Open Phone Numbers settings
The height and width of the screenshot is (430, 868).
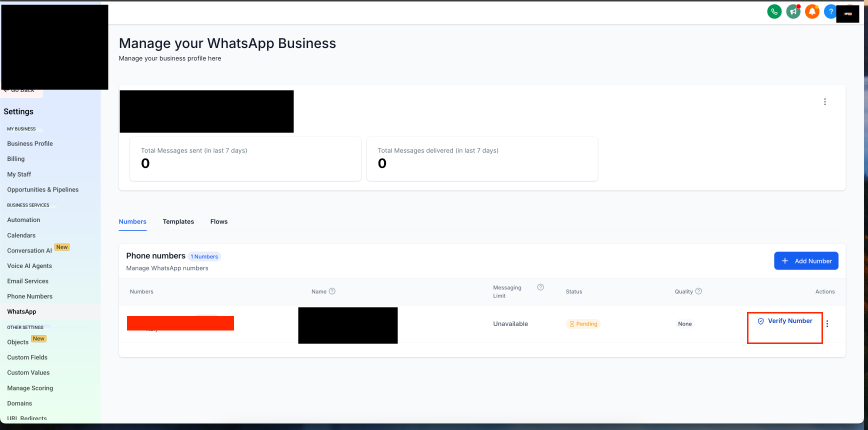[30, 297]
